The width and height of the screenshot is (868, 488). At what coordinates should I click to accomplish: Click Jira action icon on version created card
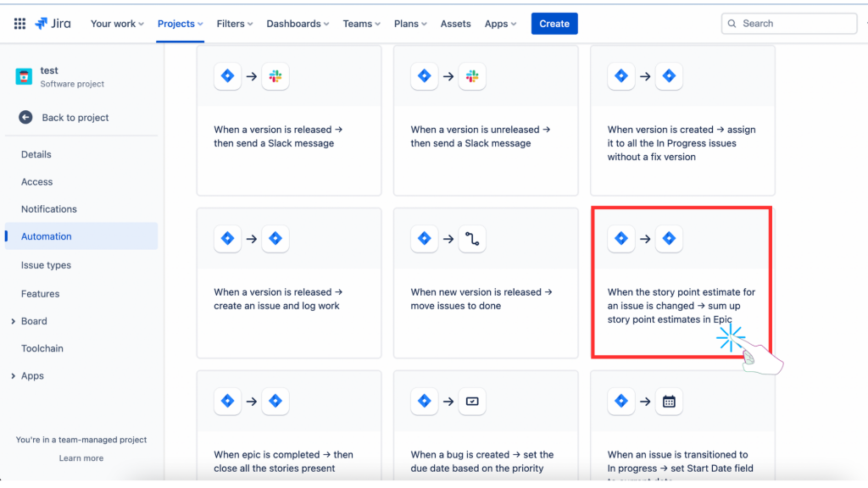pyautogui.click(x=669, y=76)
